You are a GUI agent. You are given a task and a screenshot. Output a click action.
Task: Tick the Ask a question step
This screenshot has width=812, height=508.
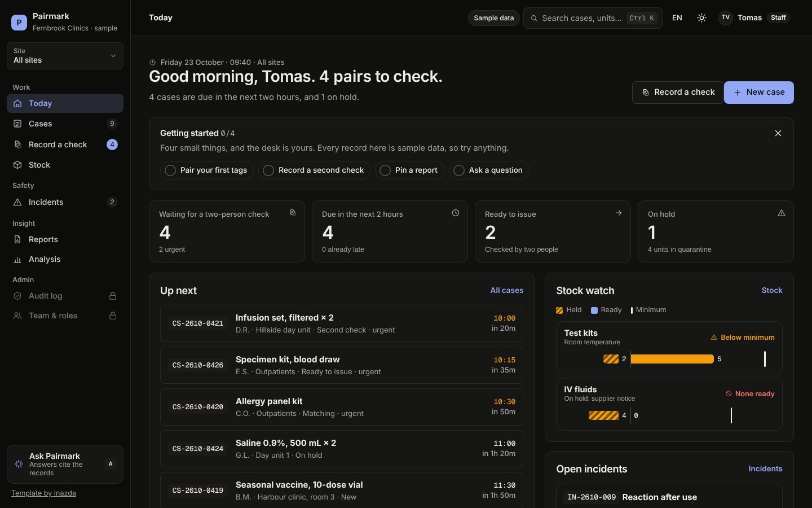coord(489,170)
